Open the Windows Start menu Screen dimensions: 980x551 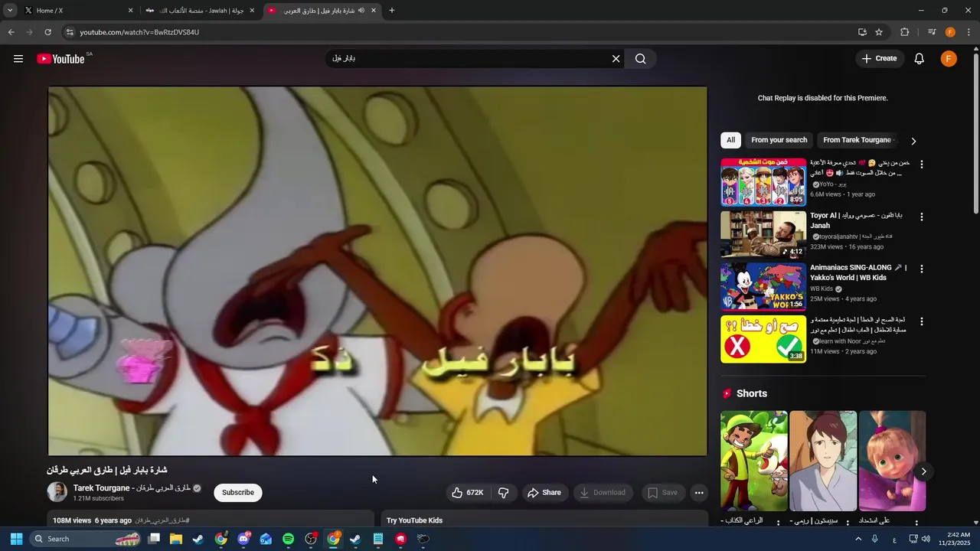point(16,539)
